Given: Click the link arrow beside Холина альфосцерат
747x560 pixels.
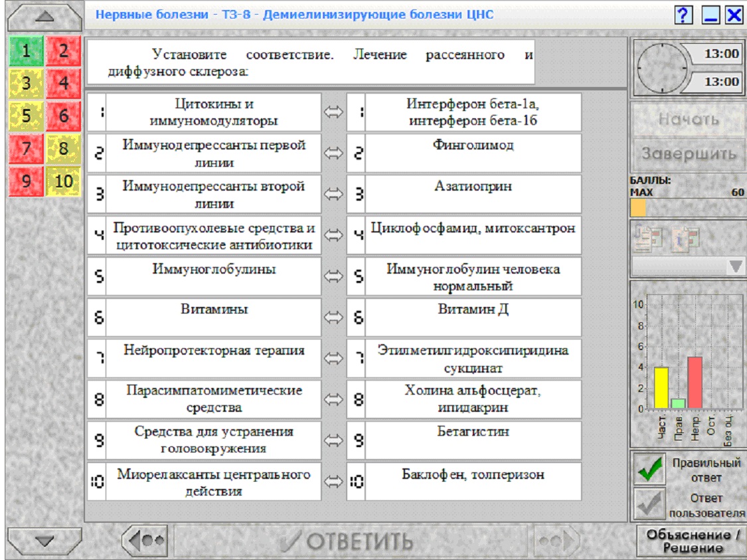Looking at the screenshot, I should 333,399.
